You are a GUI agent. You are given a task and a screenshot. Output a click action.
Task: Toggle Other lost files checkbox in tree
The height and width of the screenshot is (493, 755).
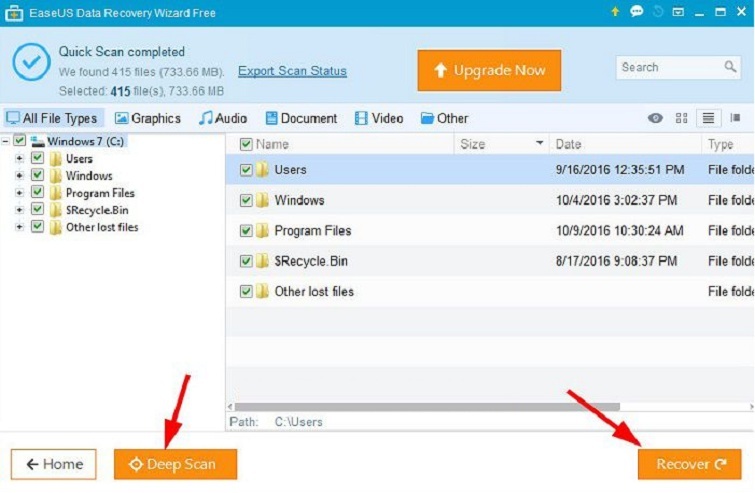coord(37,226)
